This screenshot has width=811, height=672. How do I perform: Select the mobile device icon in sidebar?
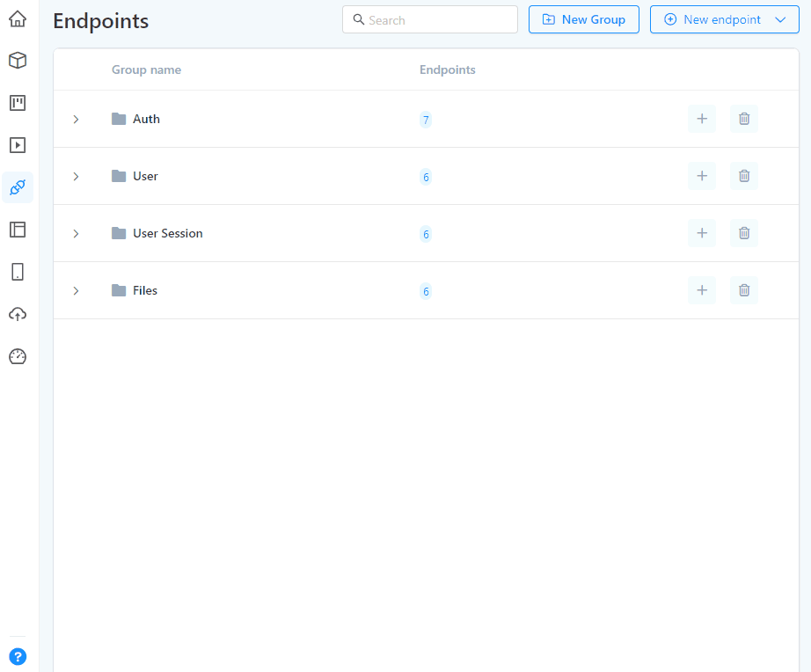[x=18, y=272]
